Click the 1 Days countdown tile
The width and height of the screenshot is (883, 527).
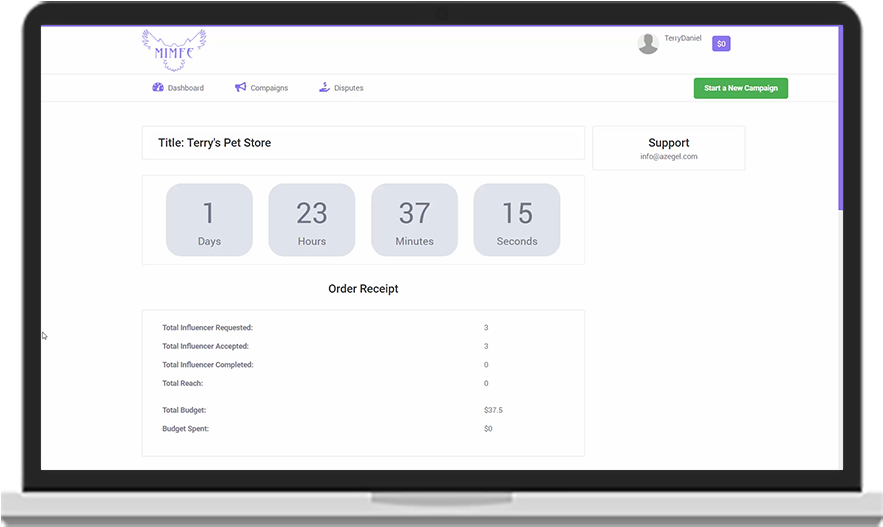tap(209, 220)
